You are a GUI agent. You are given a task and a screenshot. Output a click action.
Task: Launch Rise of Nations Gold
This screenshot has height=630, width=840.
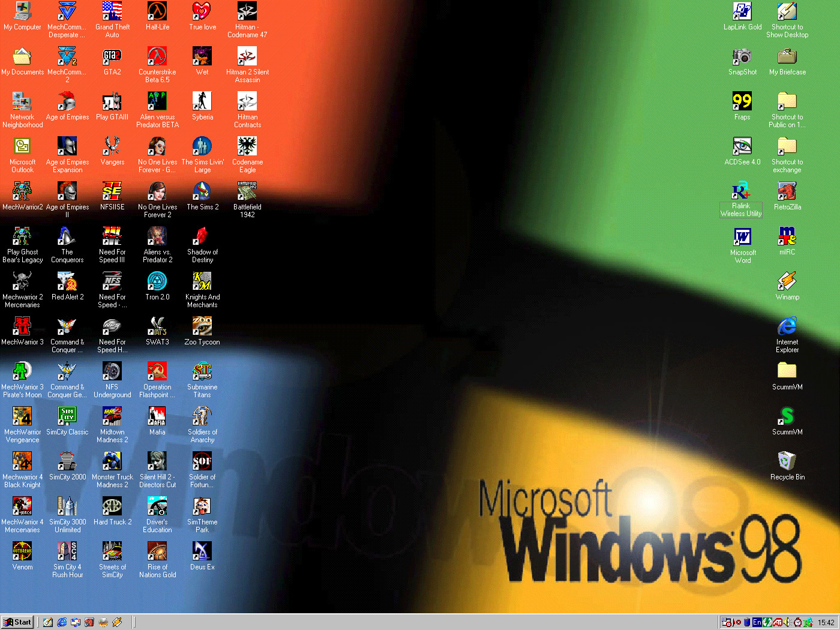pos(157,560)
